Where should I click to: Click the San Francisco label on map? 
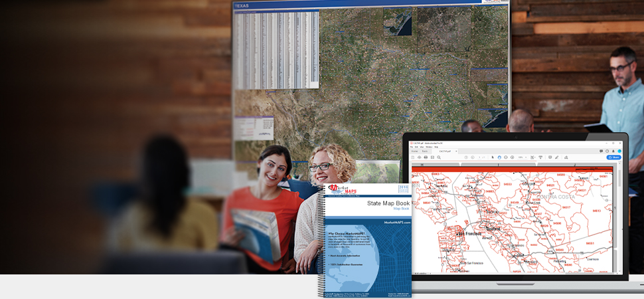click(471, 234)
